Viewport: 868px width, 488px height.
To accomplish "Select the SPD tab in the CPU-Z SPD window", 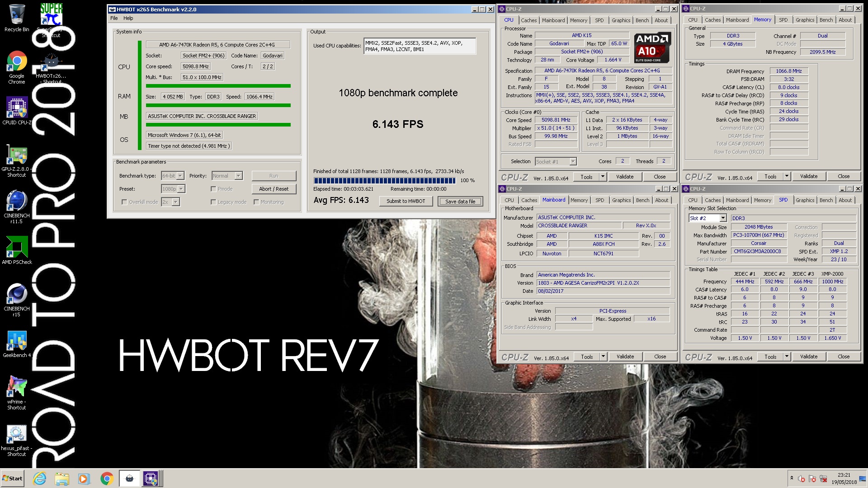I will point(783,200).
